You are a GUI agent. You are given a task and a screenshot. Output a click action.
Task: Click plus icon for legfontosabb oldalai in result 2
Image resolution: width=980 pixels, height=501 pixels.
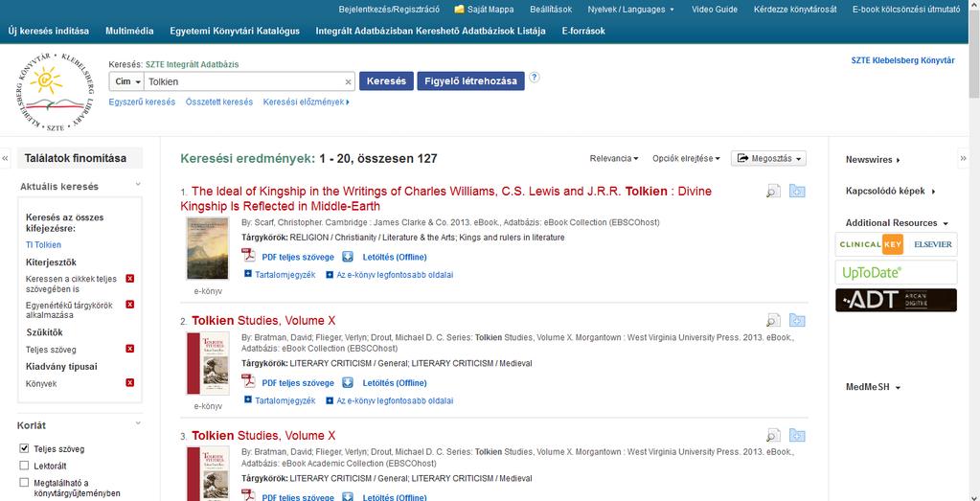pos(330,400)
